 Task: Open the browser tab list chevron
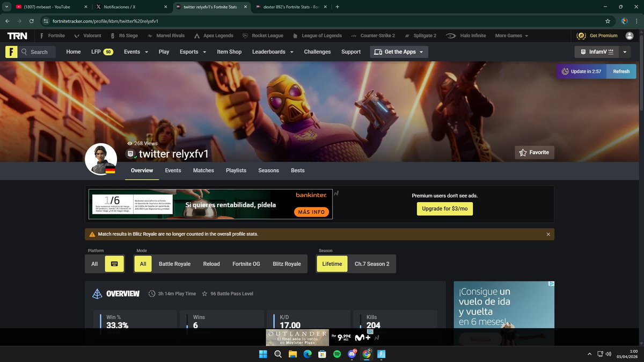[x=6, y=7]
